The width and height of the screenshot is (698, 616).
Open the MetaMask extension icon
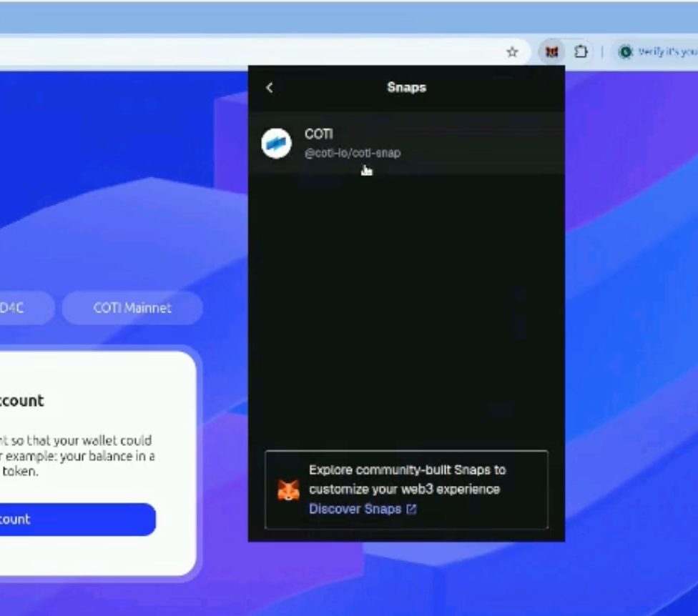click(x=551, y=52)
